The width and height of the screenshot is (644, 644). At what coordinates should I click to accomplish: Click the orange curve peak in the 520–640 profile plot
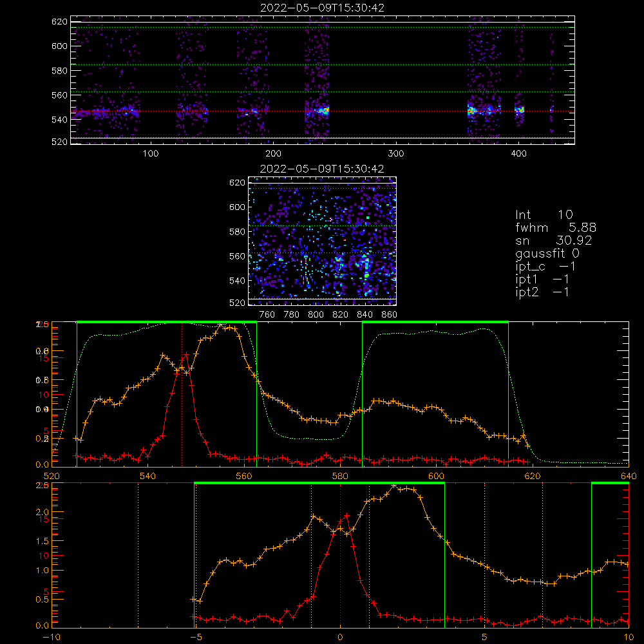click(x=220, y=325)
